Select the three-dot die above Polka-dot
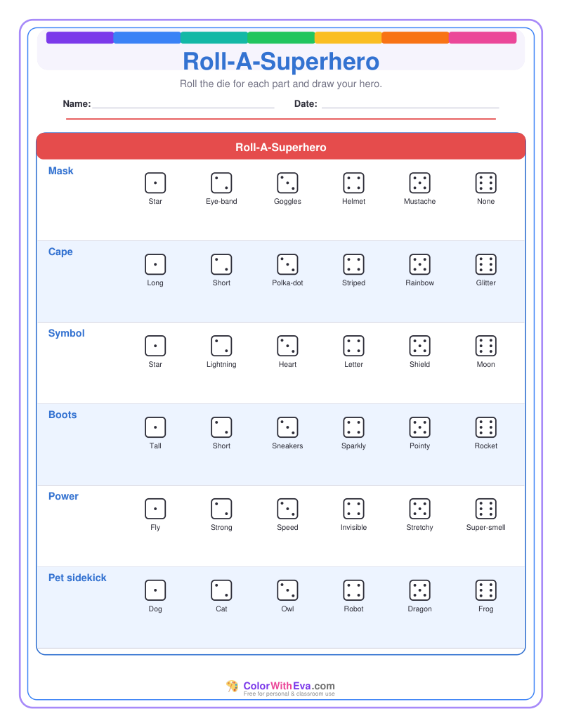 pos(287,264)
